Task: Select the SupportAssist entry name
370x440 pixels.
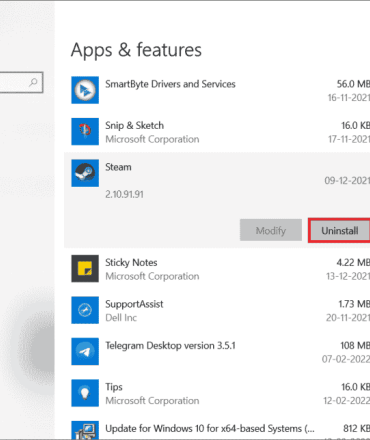Action: point(134,304)
